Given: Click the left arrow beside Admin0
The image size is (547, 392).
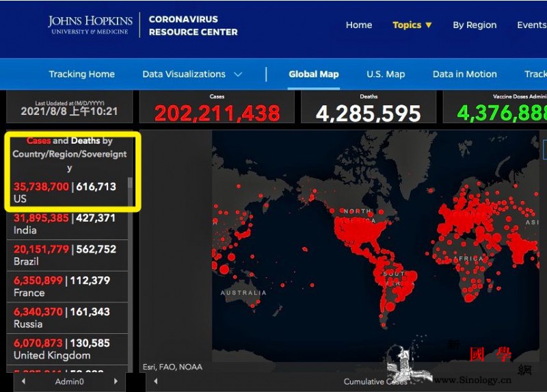Looking at the screenshot, I should click(23, 381).
